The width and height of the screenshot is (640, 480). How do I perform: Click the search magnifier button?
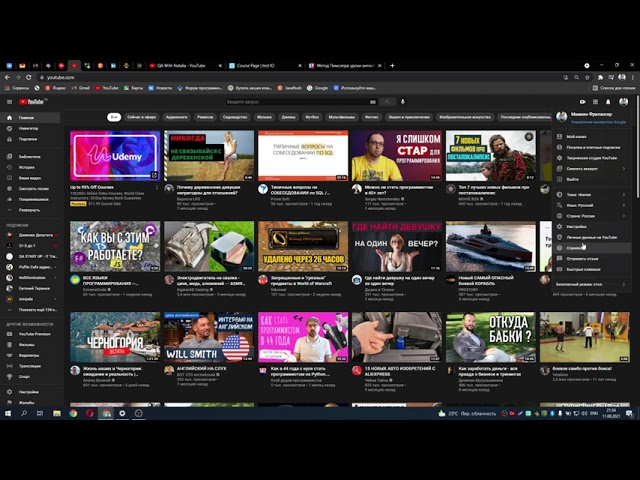(387, 102)
